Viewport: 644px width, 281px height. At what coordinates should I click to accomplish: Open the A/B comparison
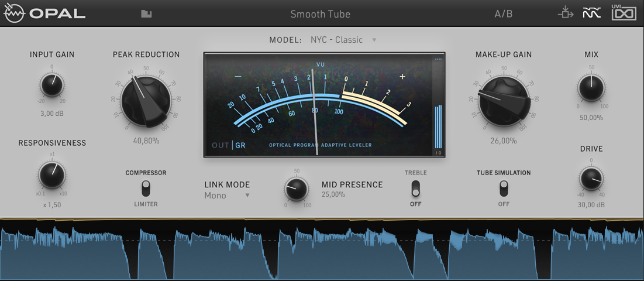[x=504, y=14]
